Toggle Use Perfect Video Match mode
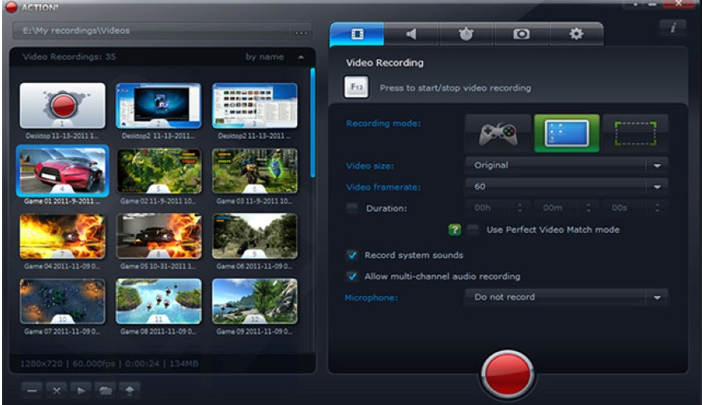The image size is (702, 405). click(x=473, y=230)
